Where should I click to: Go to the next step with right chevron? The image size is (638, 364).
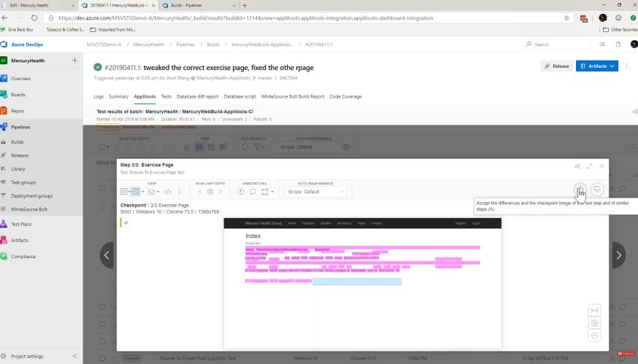click(x=618, y=255)
